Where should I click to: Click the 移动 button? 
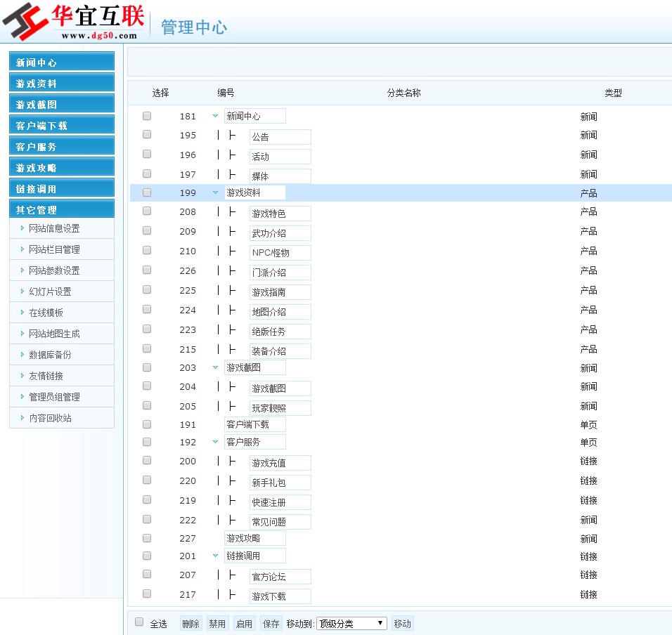tap(403, 624)
